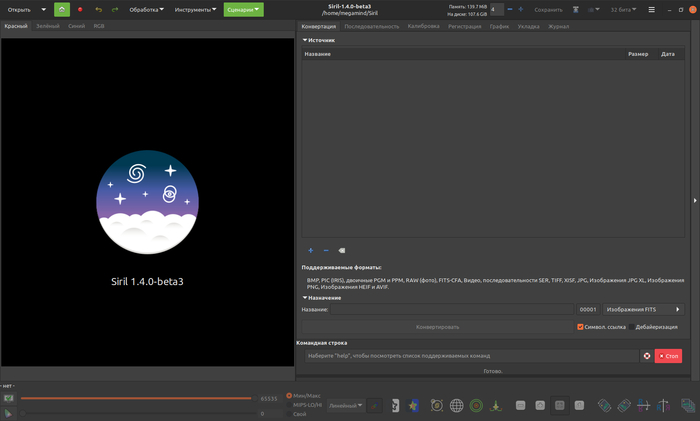
Task: Switch to the Калибровка tab
Action: tap(423, 26)
